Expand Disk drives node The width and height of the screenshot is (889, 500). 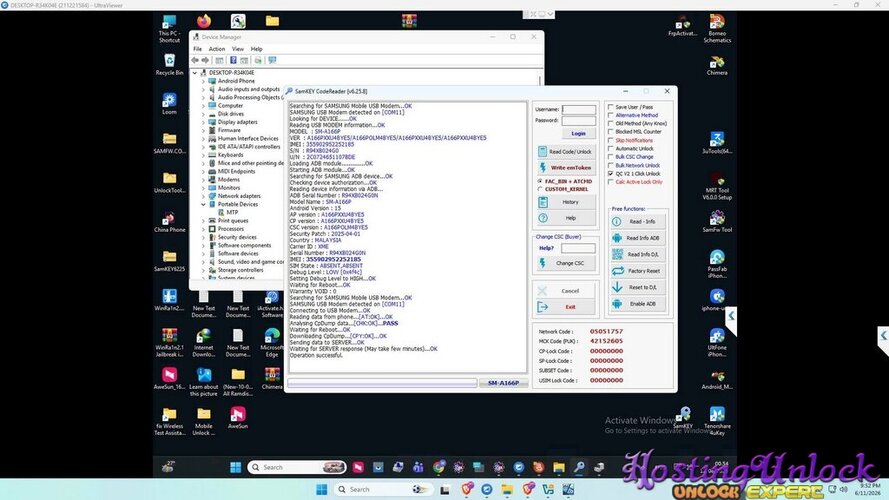[x=203, y=114]
